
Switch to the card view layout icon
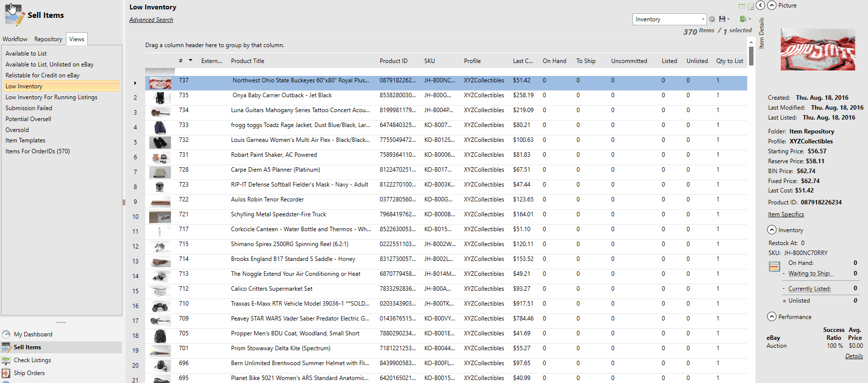click(742, 6)
